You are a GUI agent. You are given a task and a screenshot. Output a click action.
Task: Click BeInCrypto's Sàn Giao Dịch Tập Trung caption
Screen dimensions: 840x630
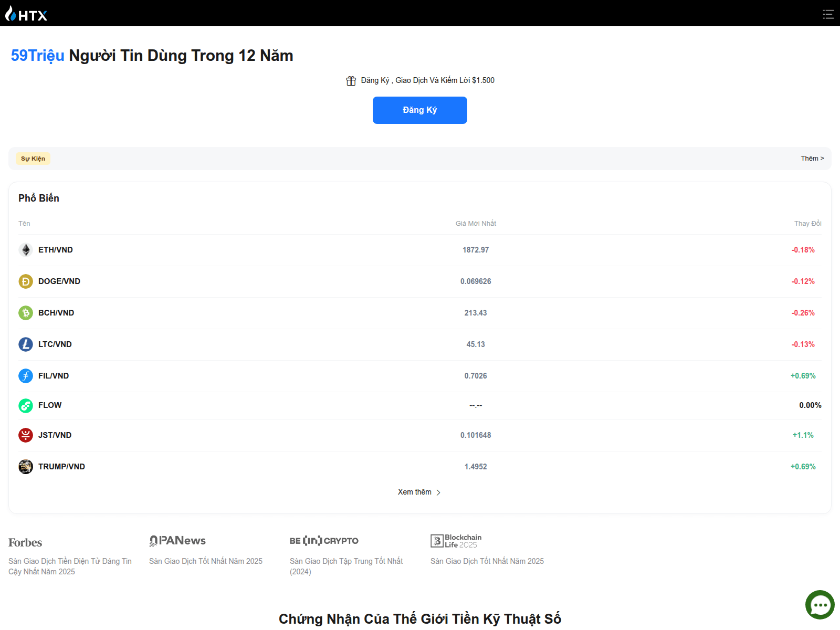click(346, 566)
